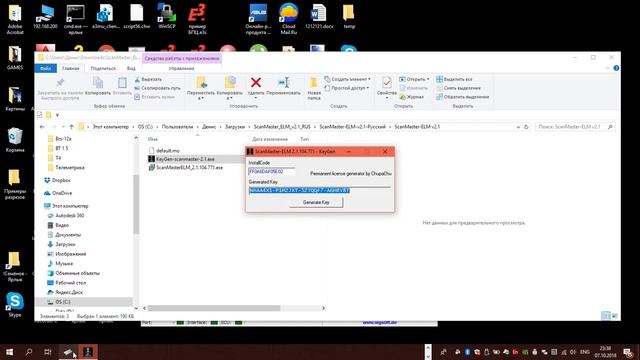Image resolution: width=640 pixels, height=360 pixels.
Task: Click the Дата изменения column header
Action: [270, 139]
